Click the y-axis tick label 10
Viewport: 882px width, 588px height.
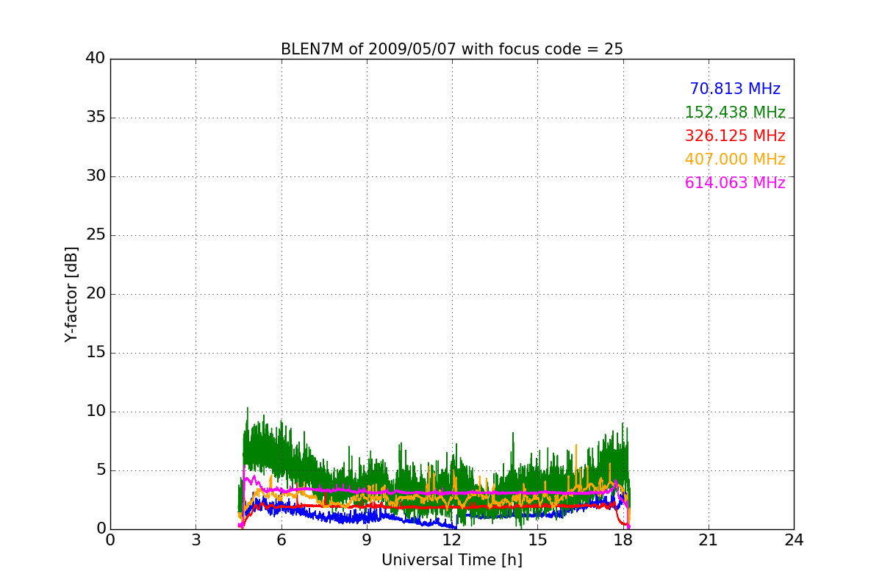click(x=96, y=412)
